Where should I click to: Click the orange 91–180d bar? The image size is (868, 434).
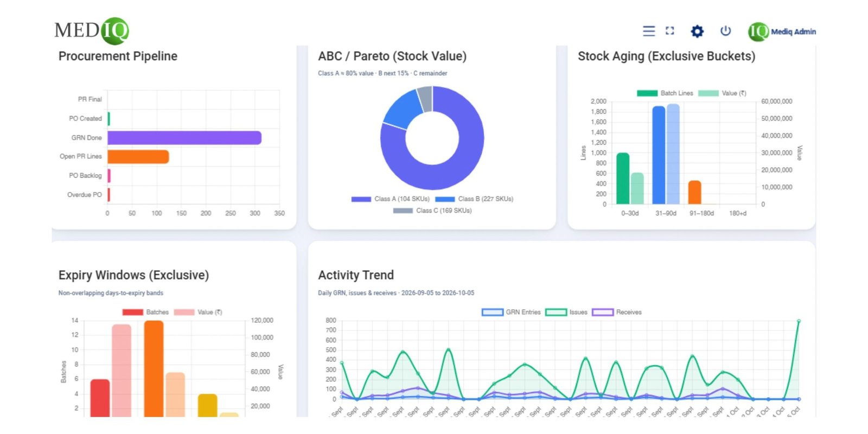point(694,192)
